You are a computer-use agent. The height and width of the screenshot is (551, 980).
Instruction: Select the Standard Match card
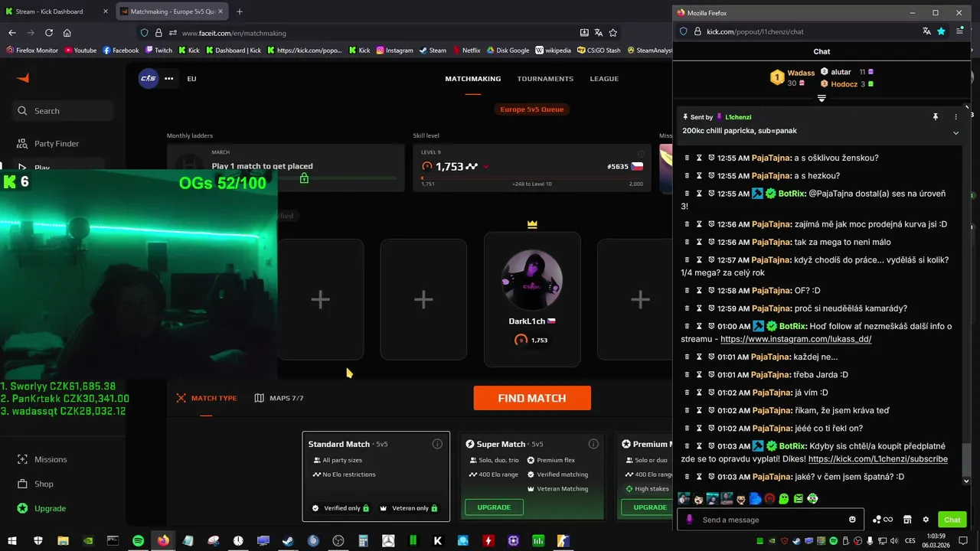click(x=376, y=476)
